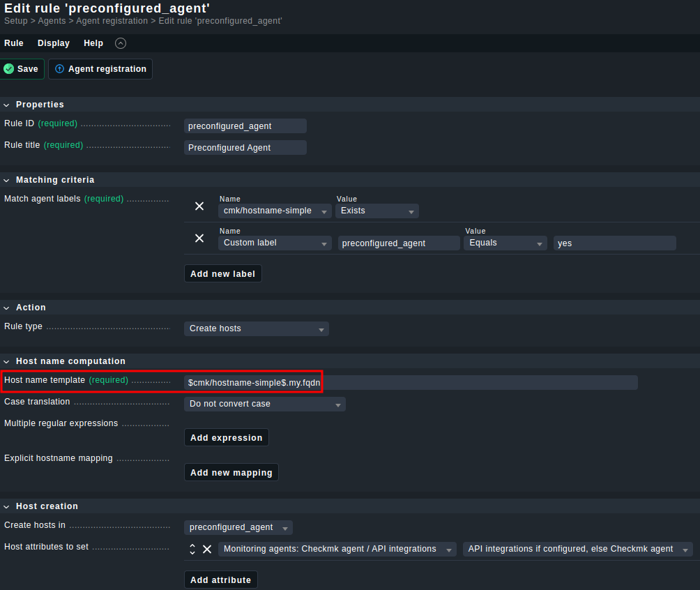Click the Add expression button
Screen dimensions: 700x590
[x=226, y=438]
